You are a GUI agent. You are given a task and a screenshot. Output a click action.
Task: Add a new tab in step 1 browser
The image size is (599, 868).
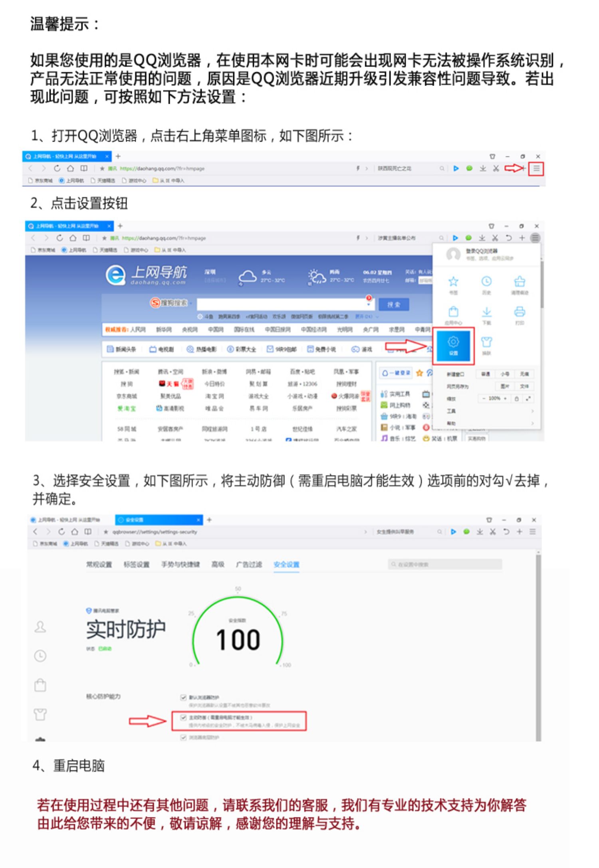(118, 156)
